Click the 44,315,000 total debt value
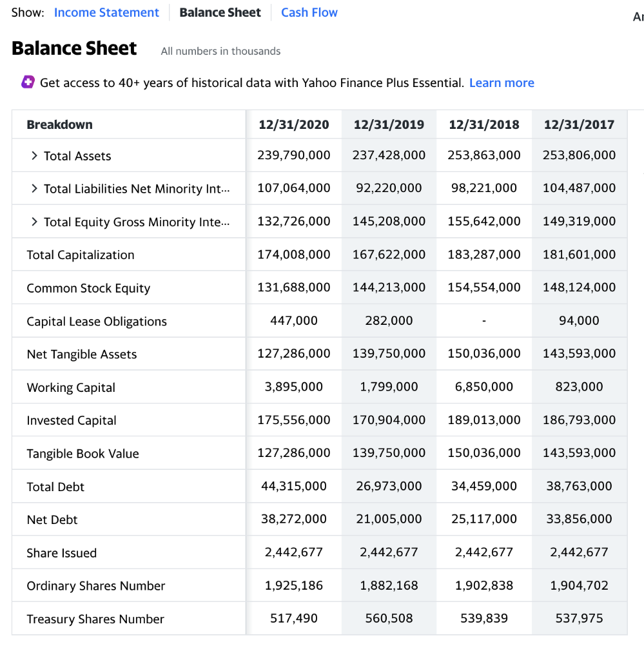644x660 pixels. 294,486
